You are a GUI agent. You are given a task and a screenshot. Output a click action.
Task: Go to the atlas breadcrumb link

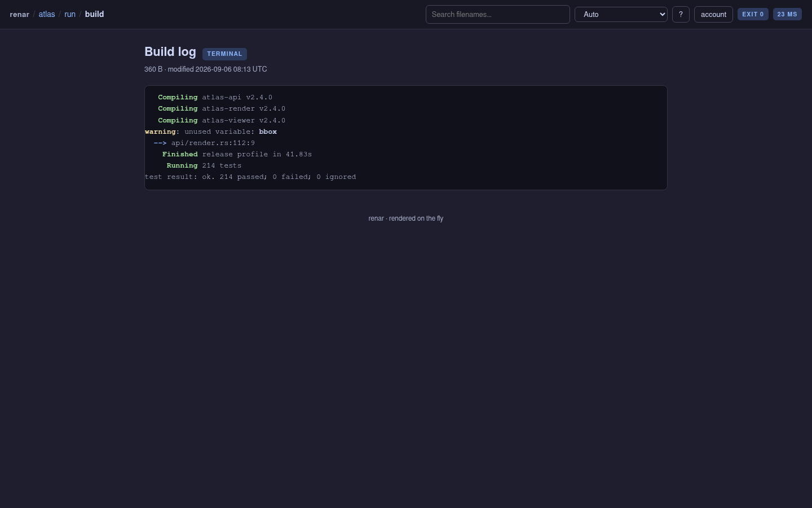point(47,14)
